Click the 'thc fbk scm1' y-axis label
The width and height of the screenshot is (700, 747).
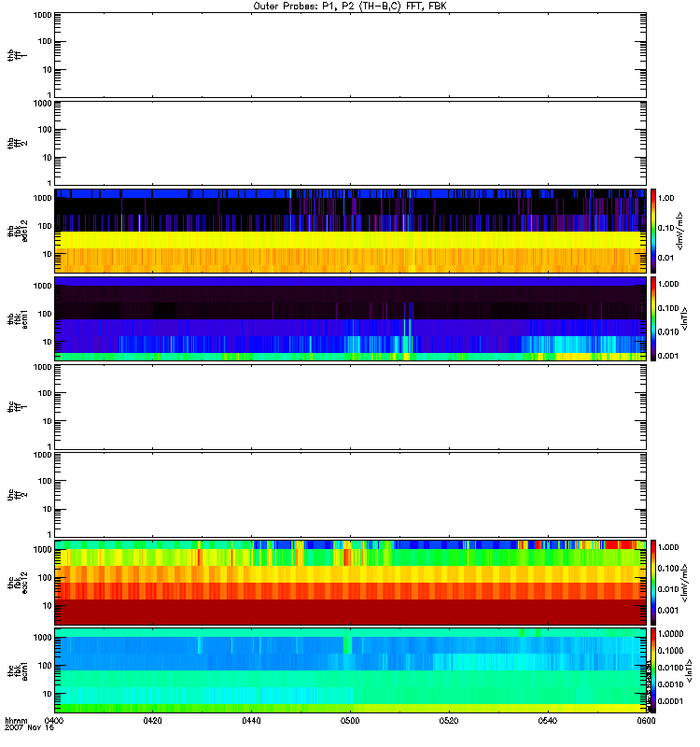[x=18, y=670]
